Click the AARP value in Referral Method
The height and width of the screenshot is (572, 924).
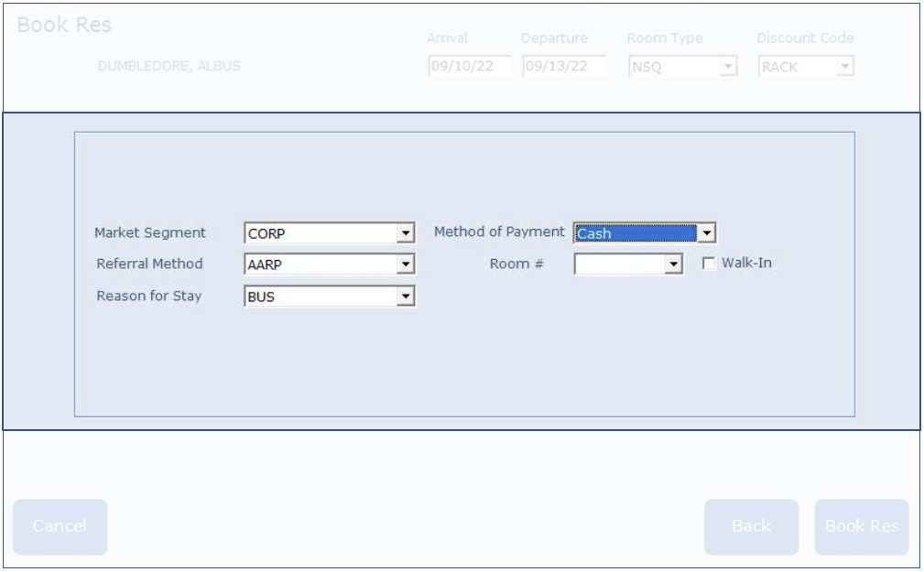321,264
